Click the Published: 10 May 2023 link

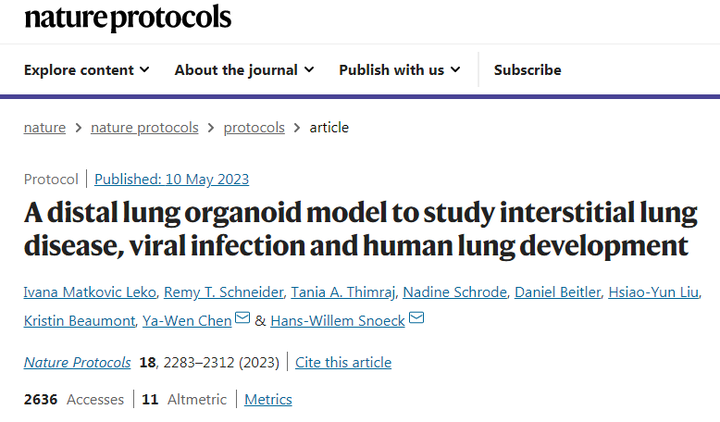[x=171, y=179]
